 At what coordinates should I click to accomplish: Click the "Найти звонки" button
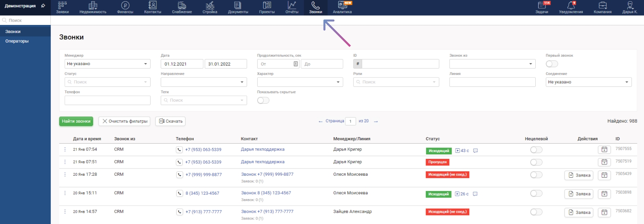pyautogui.click(x=76, y=121)
